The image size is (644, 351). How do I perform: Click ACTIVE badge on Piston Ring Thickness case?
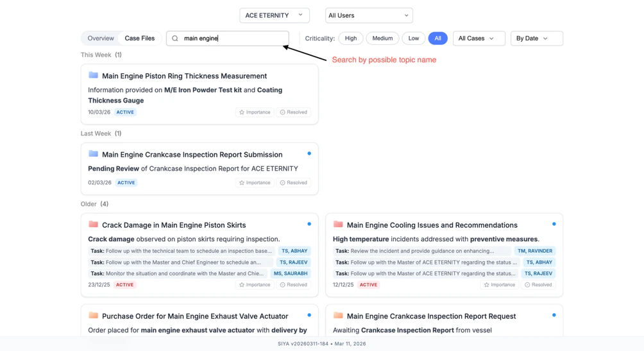pos(125,112)
